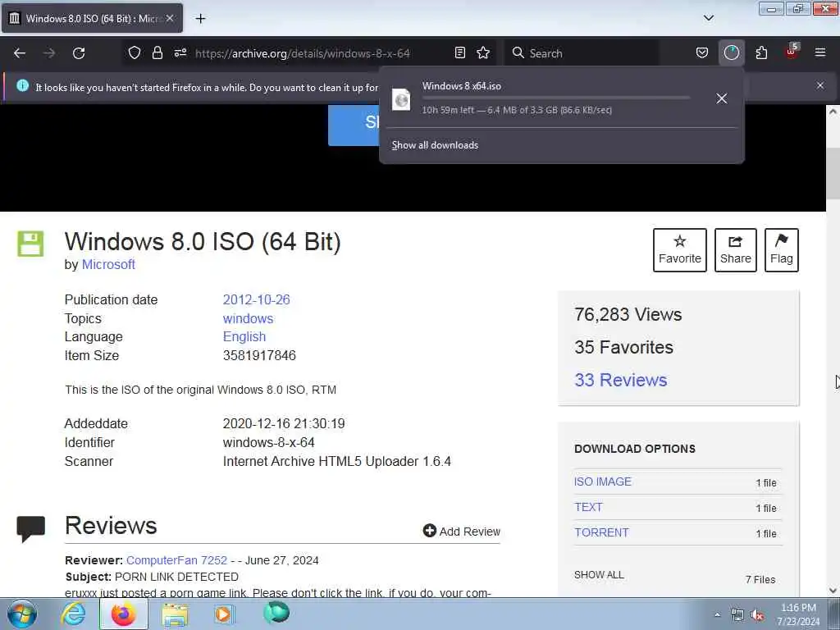
Task: Open publication date 2012-10-26 link
Action: [x=256, y=299]
